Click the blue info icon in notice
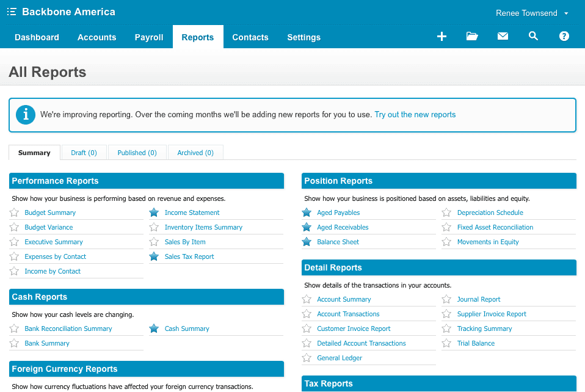 26,115
